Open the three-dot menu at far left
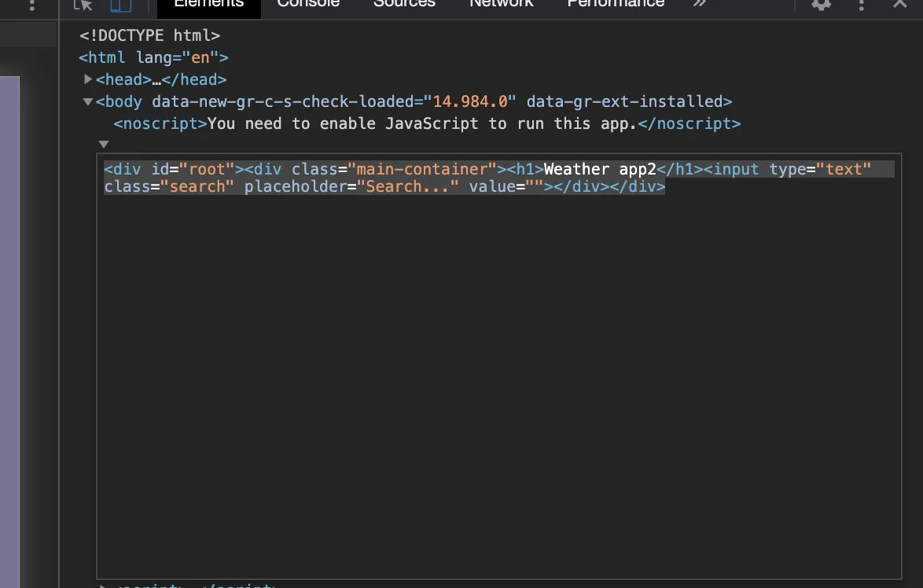Image resolution: width=923 pixels, height=588 pixels. point(32,5)
